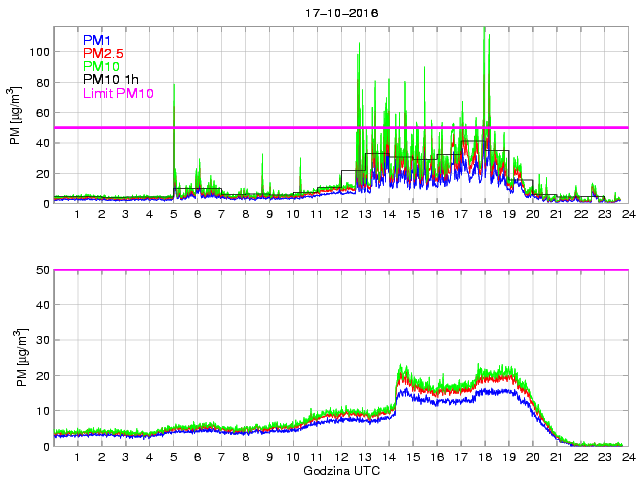This screenshot has height=480, width=640.
Task: Click the Godzina UTC x-axis label
Action: (x=339, y=470)
